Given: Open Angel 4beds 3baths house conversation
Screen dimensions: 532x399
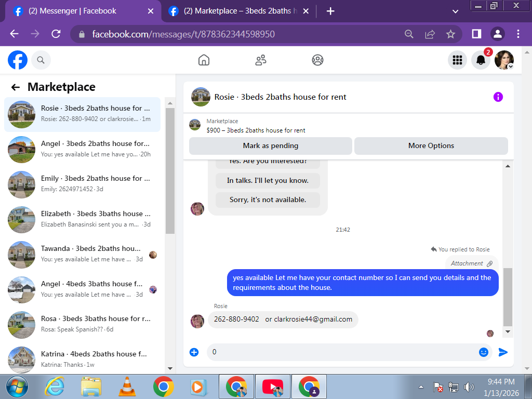Looking at the screenshot, I should tap(82, 289).
